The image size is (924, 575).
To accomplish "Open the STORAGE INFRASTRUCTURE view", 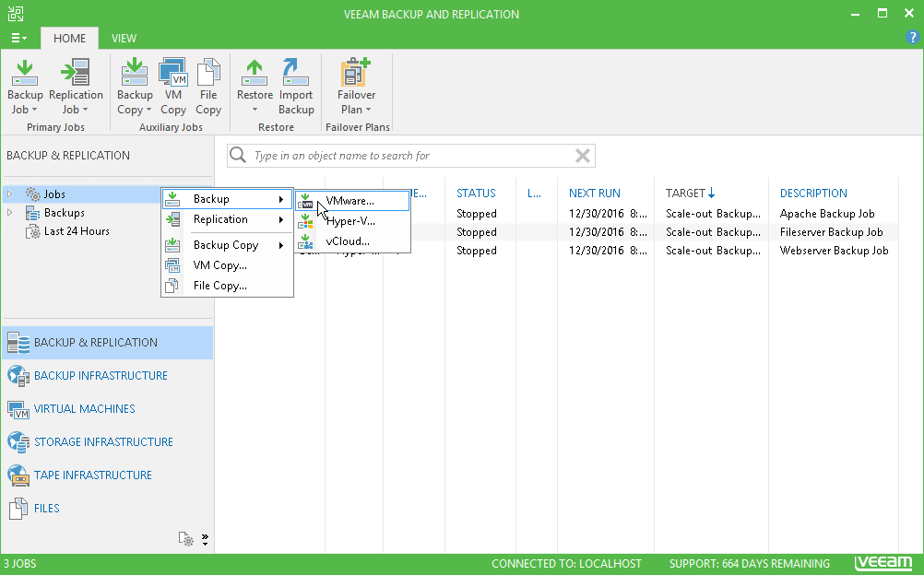I will (x=107, y=442).
